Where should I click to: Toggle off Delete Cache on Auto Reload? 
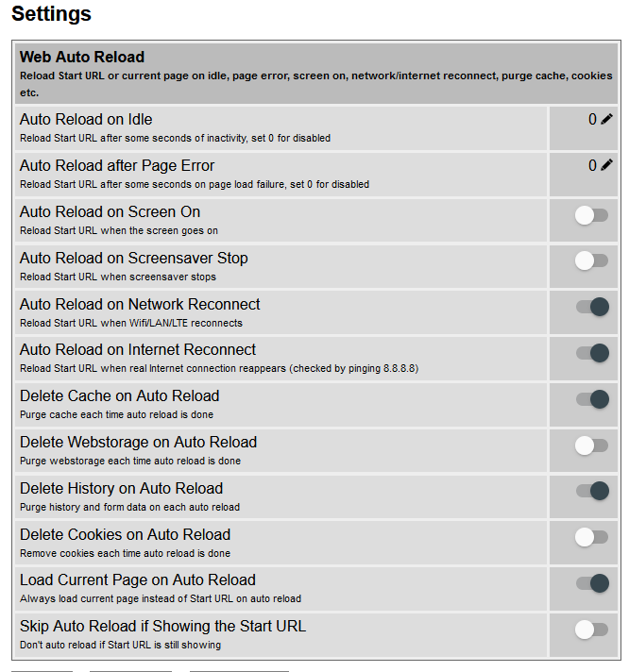592,399
